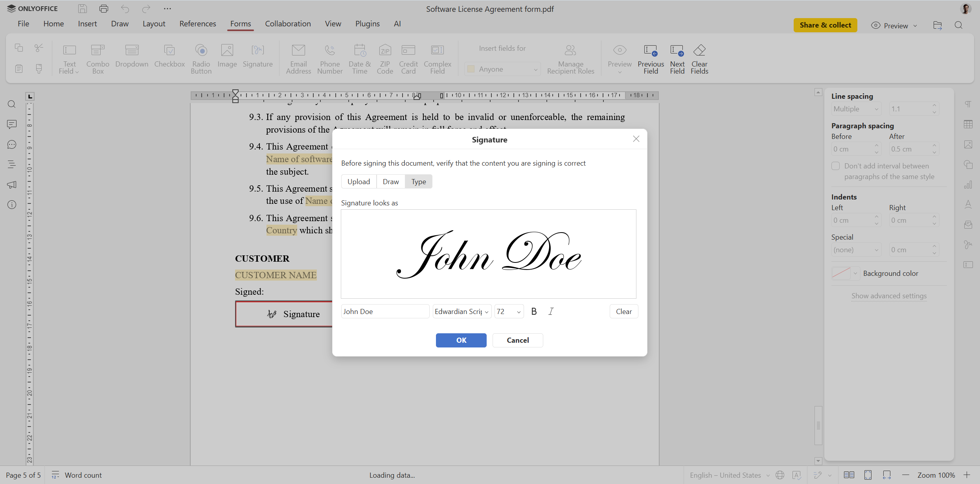This screenshot has width=980, height=484.
Task: Toggle bold for the signature text
Action: click(x=533, y=311)
